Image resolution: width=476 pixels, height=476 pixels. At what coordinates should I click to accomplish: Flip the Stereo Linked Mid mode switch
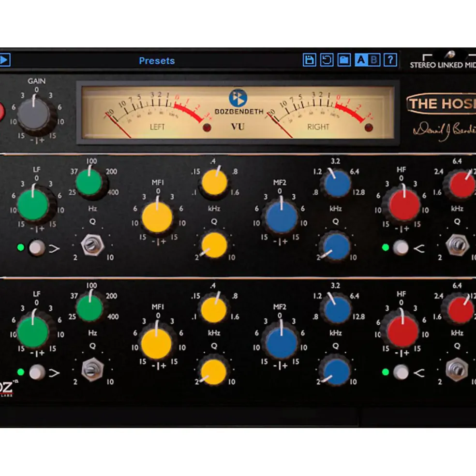[450, 55]
